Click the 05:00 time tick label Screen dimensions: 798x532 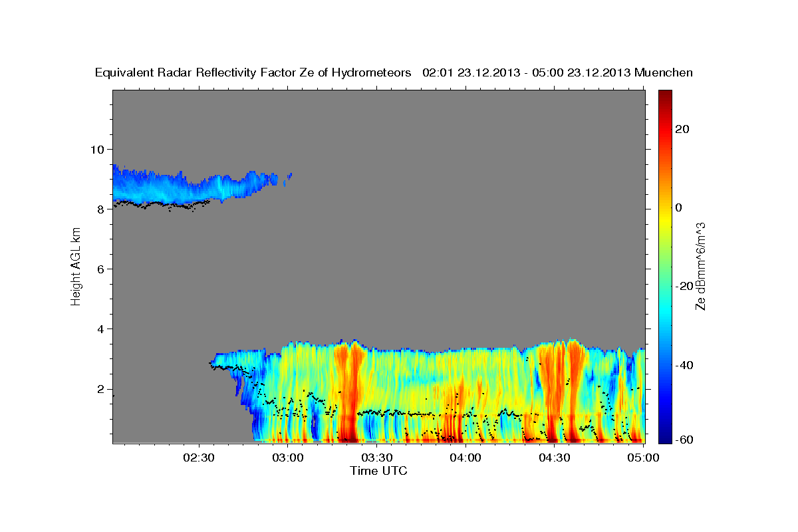(x=643, y=458)
